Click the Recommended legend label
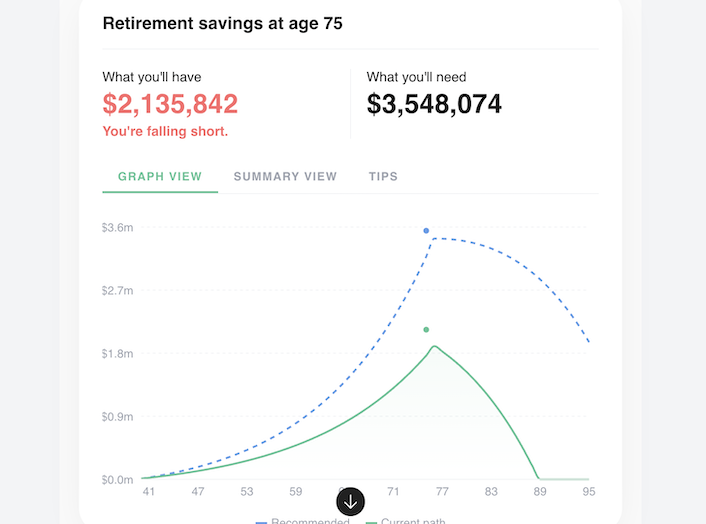This screenshot has height=524, width=706. 310,521
